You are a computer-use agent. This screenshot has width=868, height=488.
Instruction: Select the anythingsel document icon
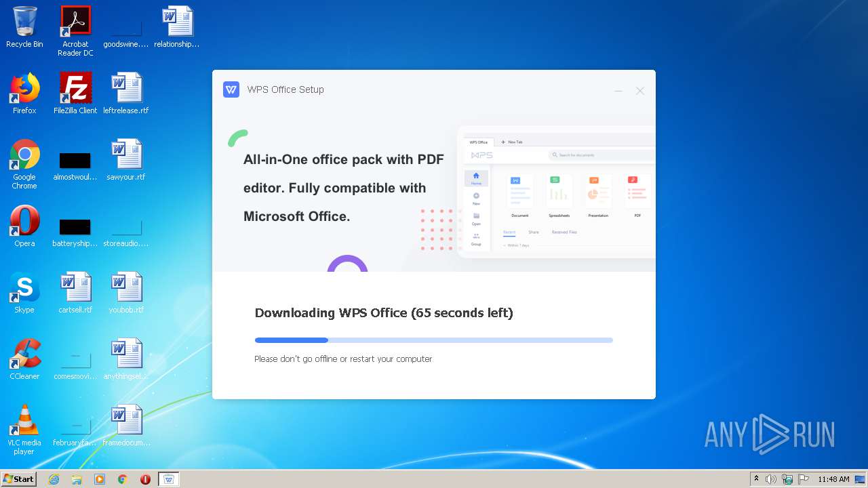[x=126, y=359]
